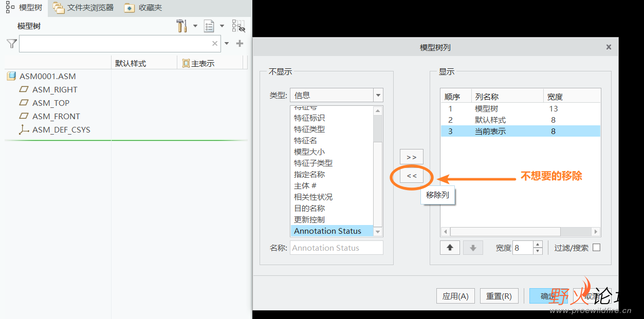The height and width of the screenshot is (319, 644).
Task: Open the dropdown arrow next to hammer icon
Action: [195, 26]
